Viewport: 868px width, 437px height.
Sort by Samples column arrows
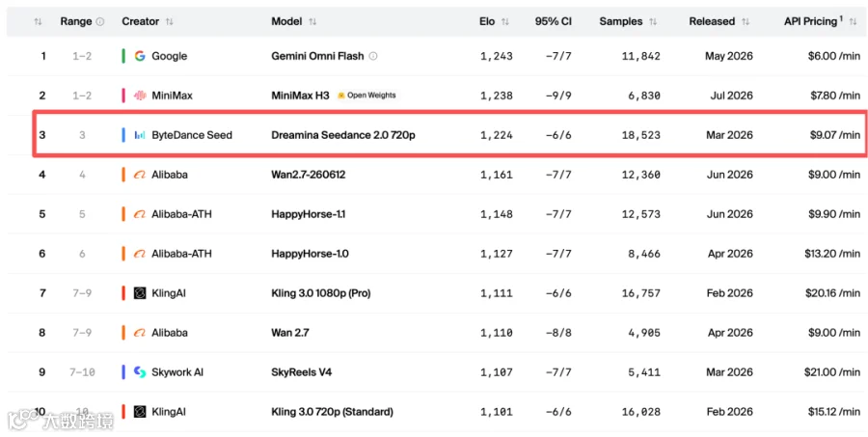pyautogui.click(x=653, y=21)
